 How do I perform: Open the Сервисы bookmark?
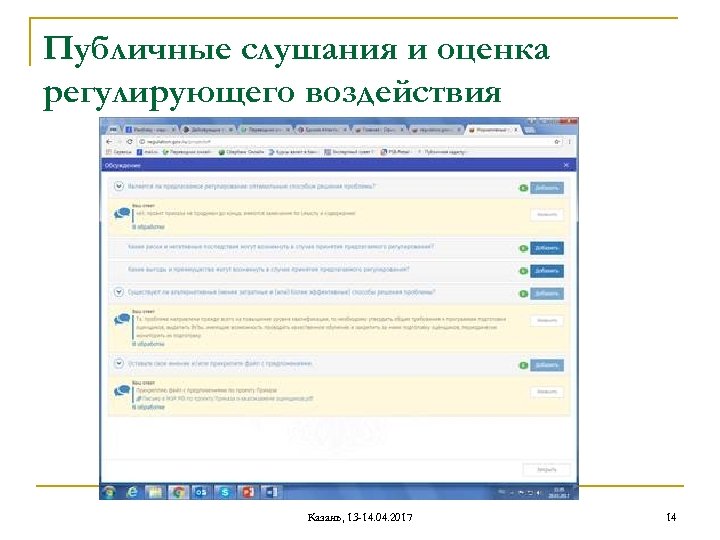pyautogui.click(x=119, y=152)
